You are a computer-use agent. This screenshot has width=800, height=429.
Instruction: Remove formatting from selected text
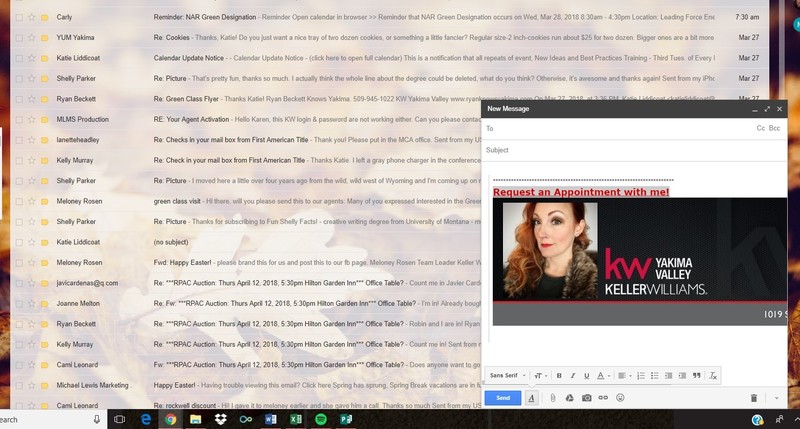[713, 375]
